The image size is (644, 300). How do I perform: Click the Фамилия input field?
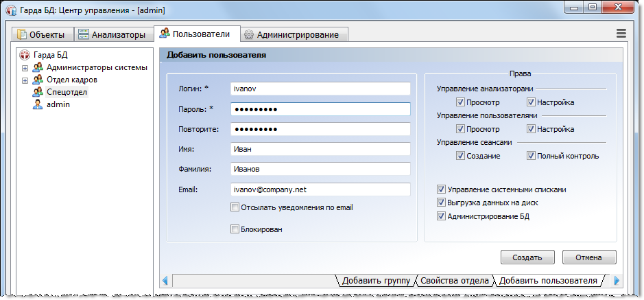tap(320, 169)
